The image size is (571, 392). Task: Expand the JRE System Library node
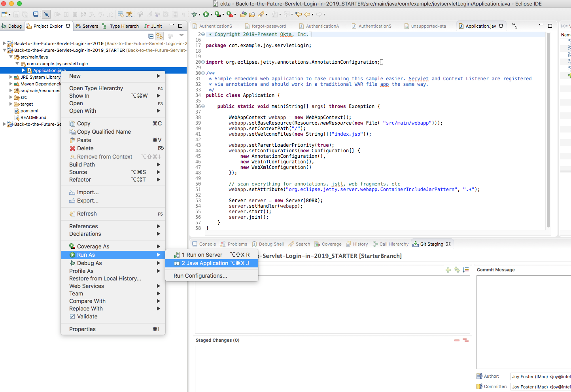pyautogui.click(x=11, y=77)
